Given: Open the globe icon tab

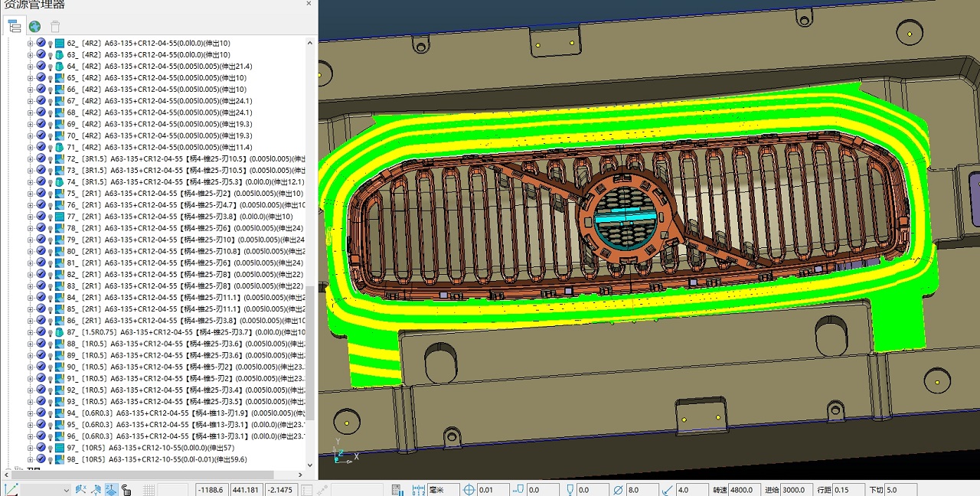Looking at the screenshot, I should pyautogui.click(x=35, y=26).
